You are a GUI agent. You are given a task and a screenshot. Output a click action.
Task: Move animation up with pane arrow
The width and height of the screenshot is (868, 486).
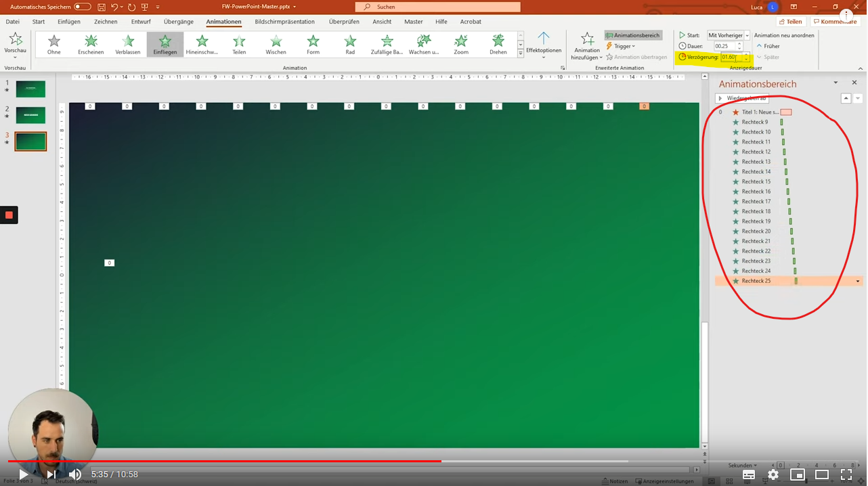tap(846, 98)
